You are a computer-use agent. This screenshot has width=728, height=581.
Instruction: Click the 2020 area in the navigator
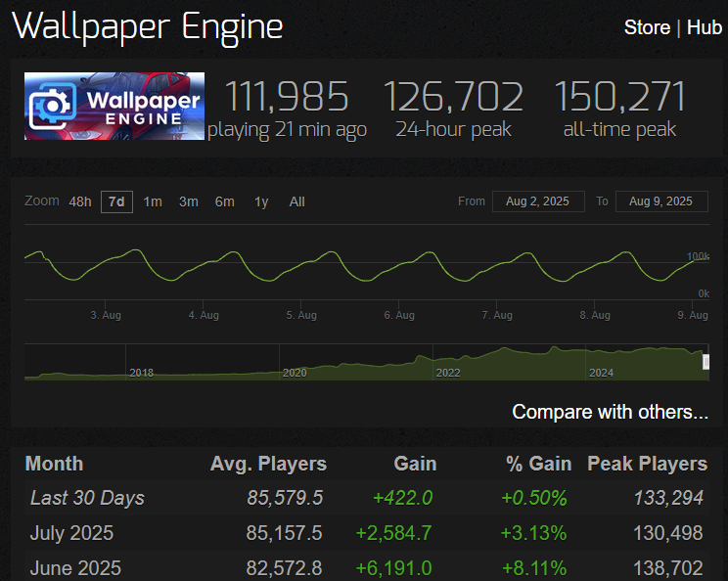click(x=295, y=373)
